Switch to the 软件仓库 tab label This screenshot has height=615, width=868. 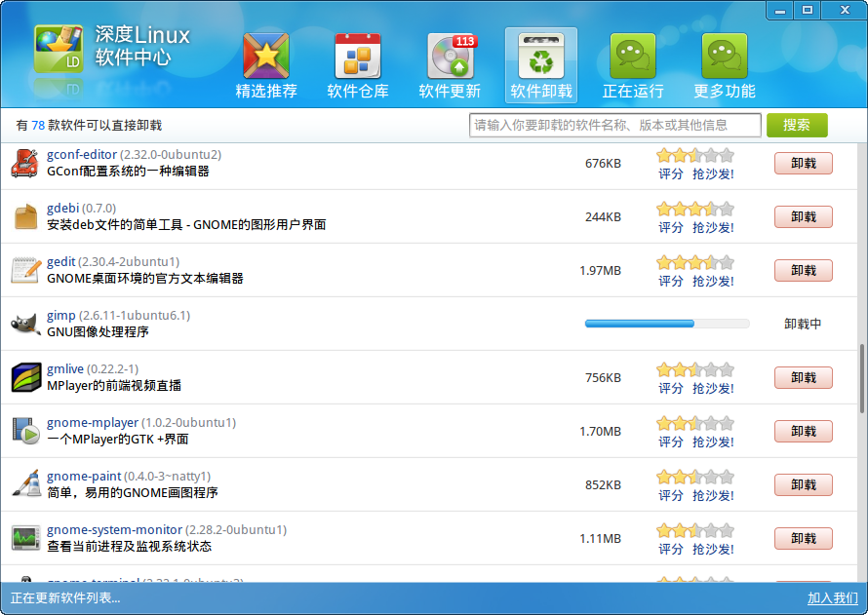(x=358, y=91)
